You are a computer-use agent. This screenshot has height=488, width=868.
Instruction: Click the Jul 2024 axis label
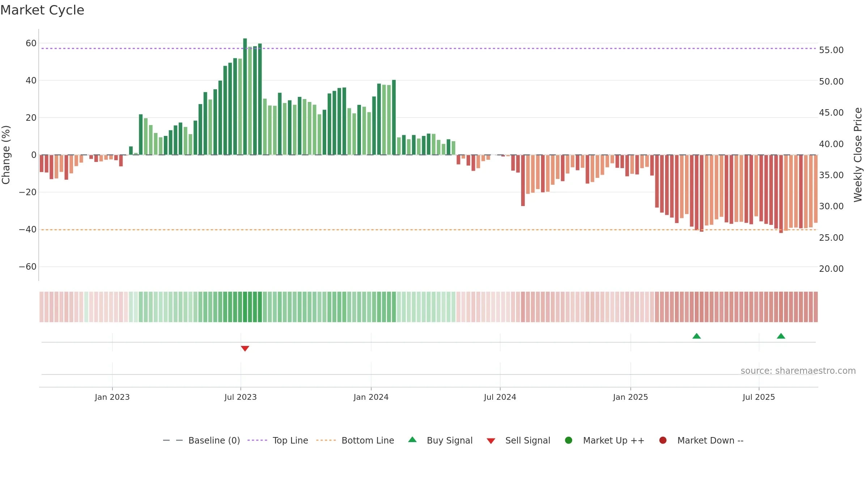click(x=500, y=397)
